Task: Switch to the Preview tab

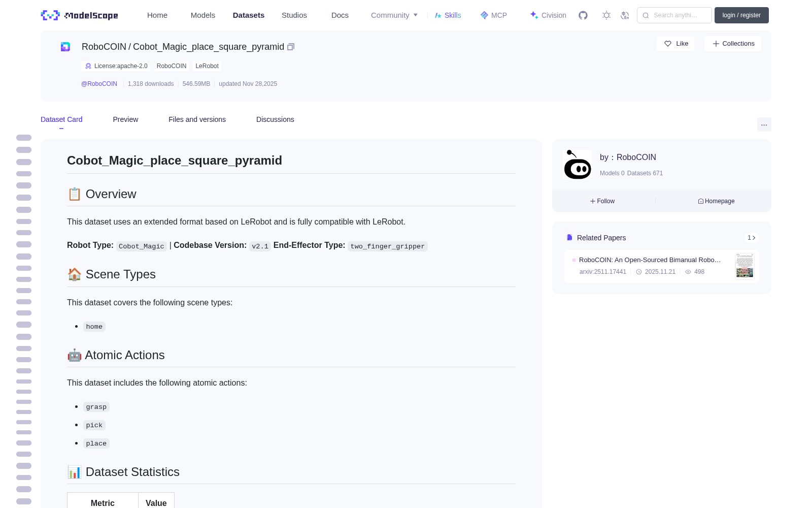Action: (125, 119)
